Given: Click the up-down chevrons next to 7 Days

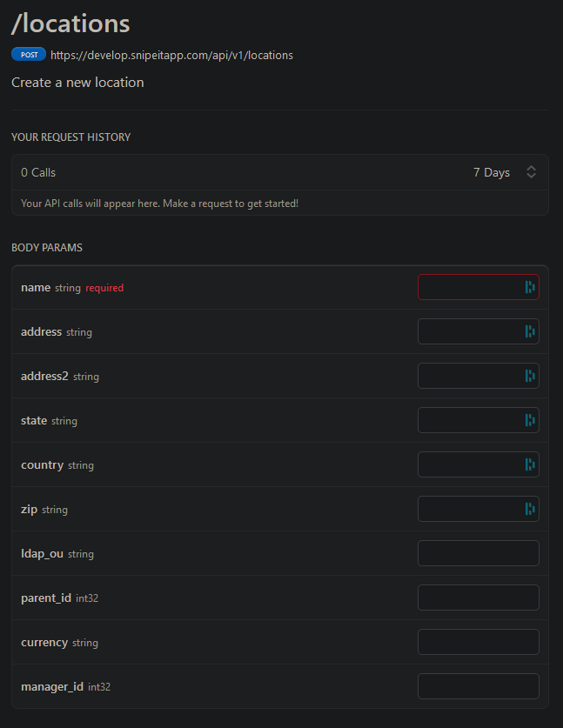Looking at the screenshot, I should pos(531,172).
